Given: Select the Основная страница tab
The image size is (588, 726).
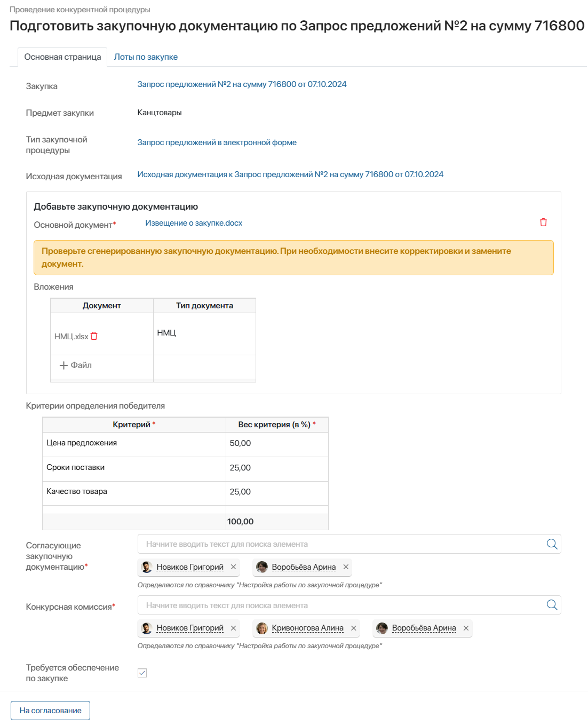Looking at the screenshot, I should tap(63, 57).
